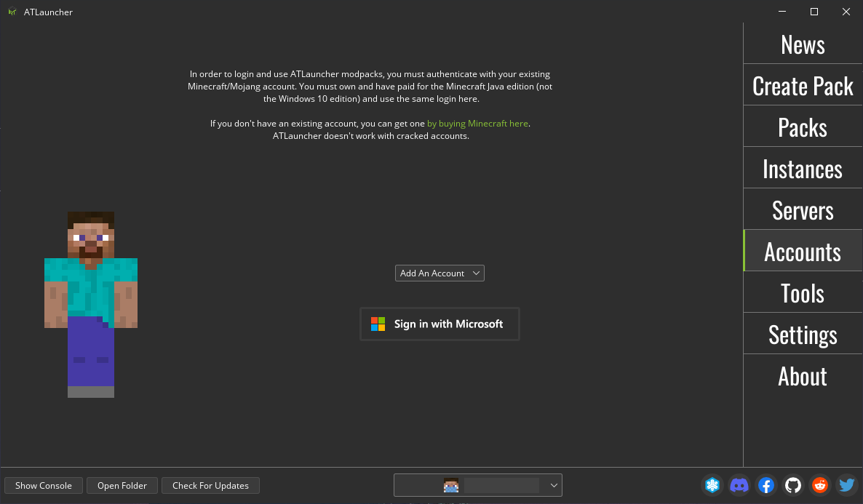
Task: Click the ATLauncher logo in the title bar
Action: tap(12, 12)
